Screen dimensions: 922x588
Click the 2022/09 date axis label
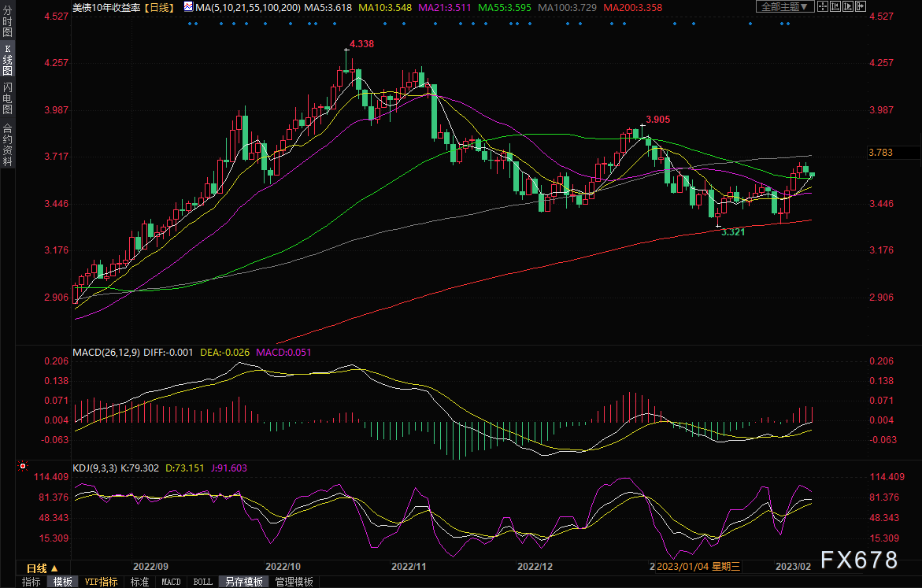coord(150,566)
